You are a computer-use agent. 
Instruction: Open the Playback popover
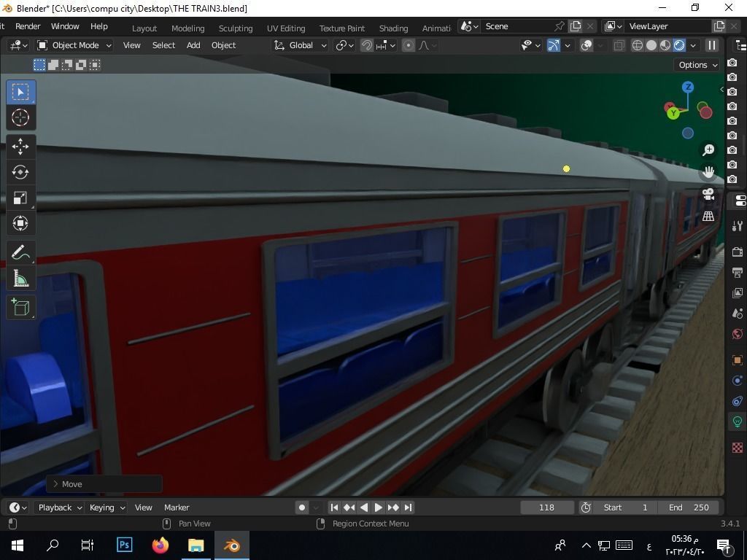tap(59, 507)
